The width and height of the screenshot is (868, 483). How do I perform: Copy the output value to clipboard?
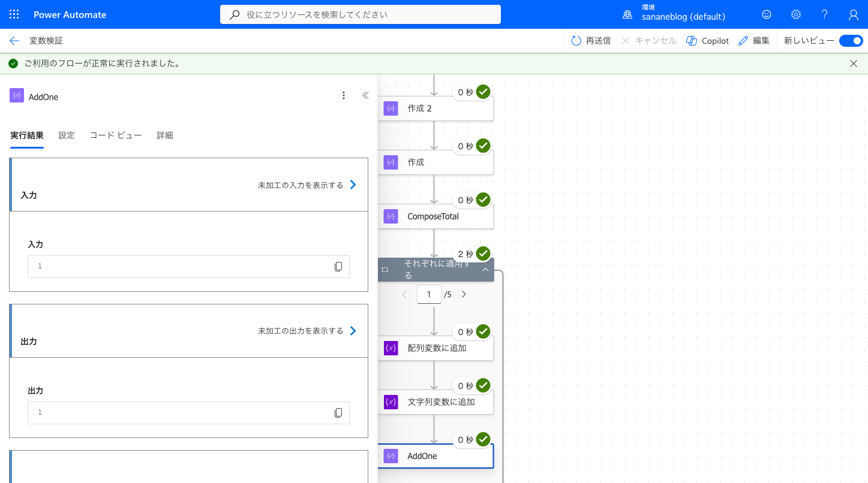338,413
